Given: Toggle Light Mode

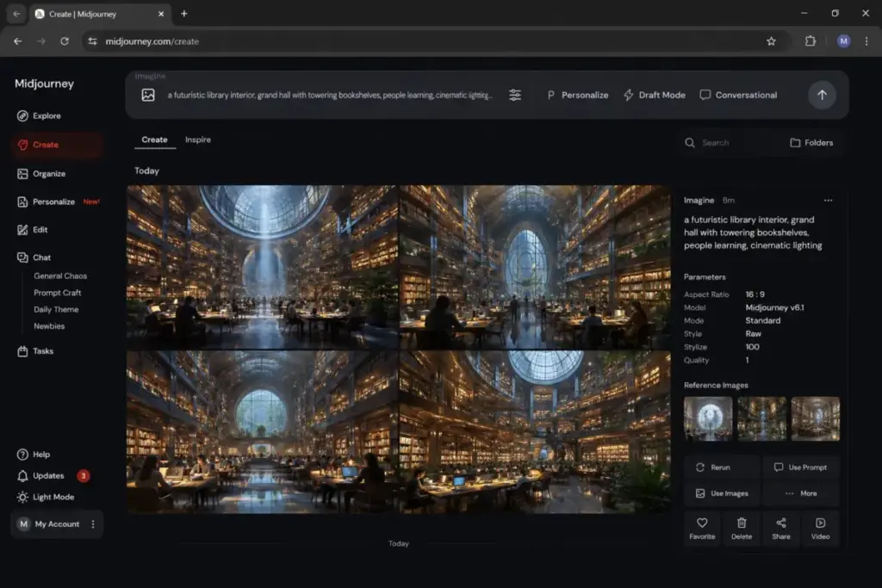Looking at the screenshot, I should (46, 497).
